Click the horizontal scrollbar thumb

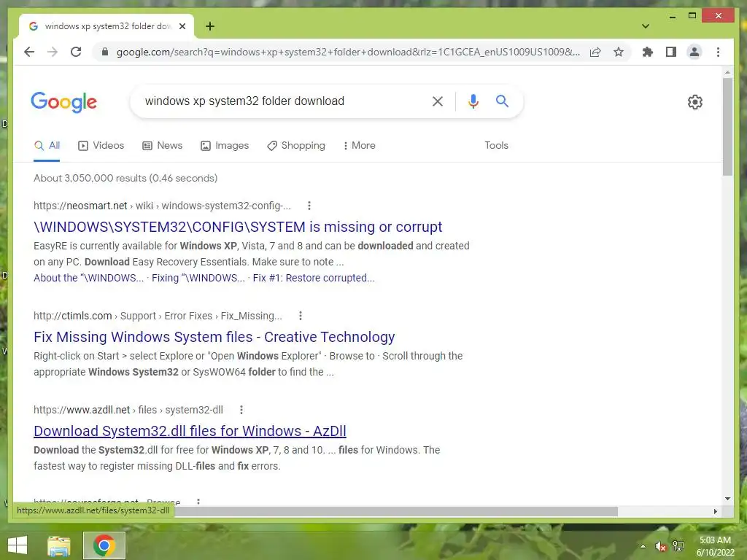[395, 511]
